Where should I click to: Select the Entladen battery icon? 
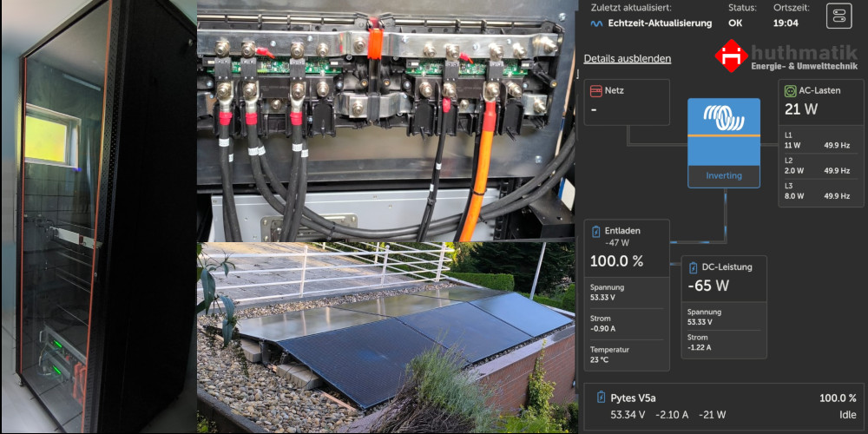(x=596, y=231)
